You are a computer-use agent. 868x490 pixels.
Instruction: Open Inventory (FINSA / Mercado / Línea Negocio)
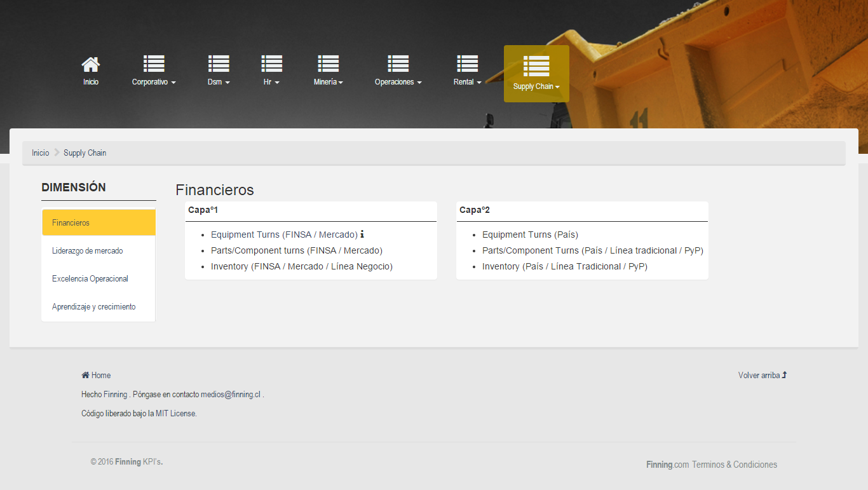click(302, 266)
